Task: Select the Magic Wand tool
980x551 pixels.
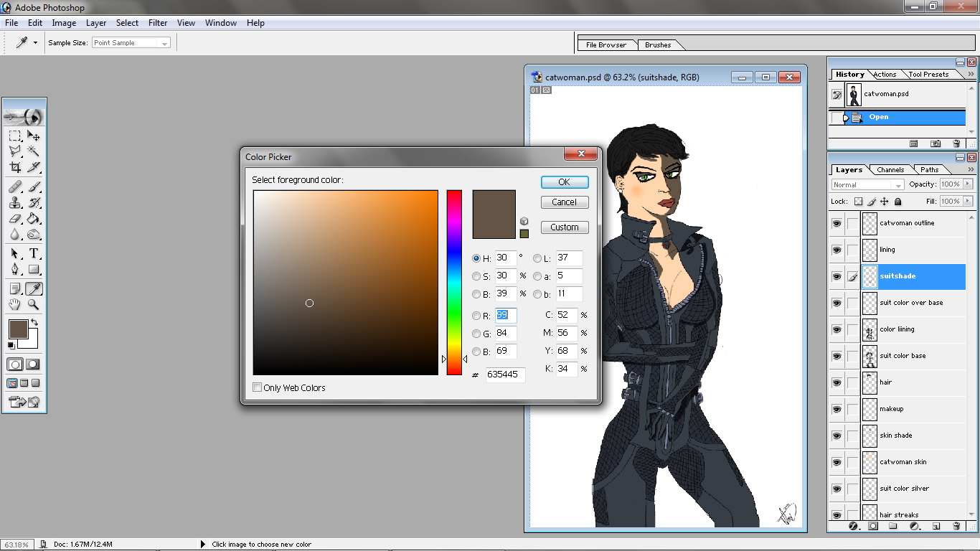Action: click(x=34, y=151)
